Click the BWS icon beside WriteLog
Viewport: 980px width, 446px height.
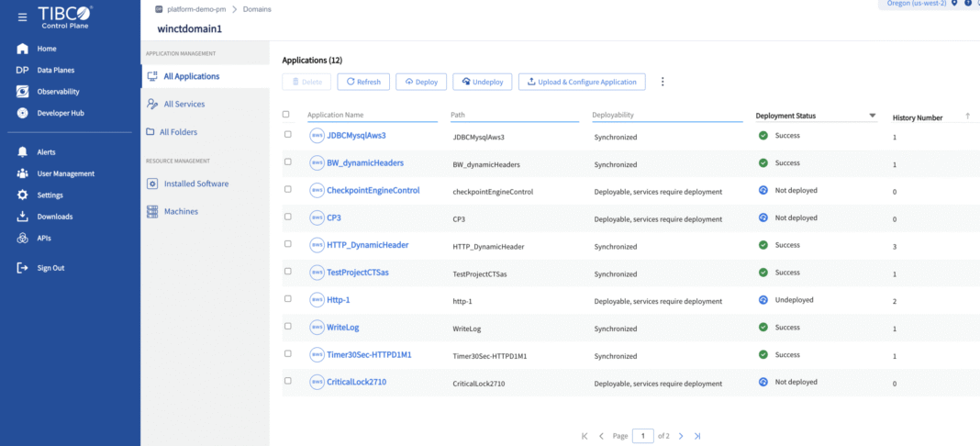(317, 328)
